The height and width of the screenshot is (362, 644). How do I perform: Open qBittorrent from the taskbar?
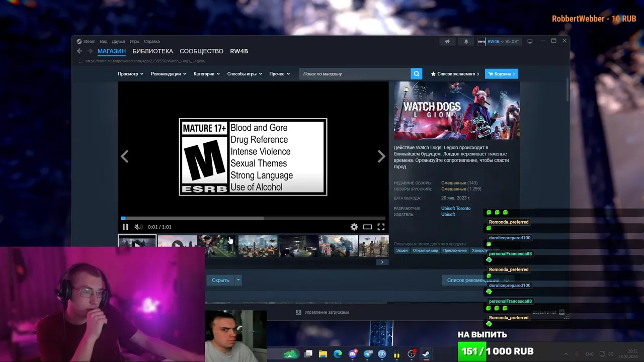pos(382,354)
